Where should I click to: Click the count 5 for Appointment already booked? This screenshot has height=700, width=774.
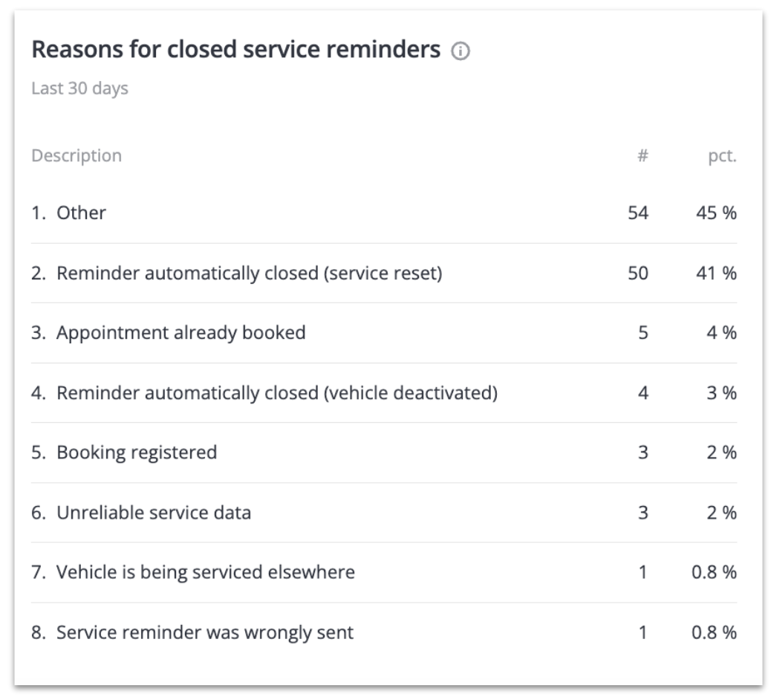643,333
